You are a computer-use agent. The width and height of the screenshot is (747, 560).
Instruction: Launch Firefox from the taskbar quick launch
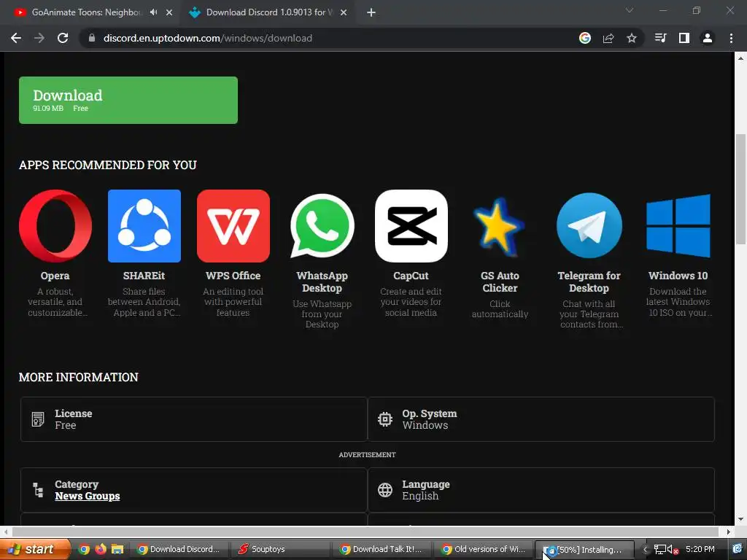coord(101,549)
